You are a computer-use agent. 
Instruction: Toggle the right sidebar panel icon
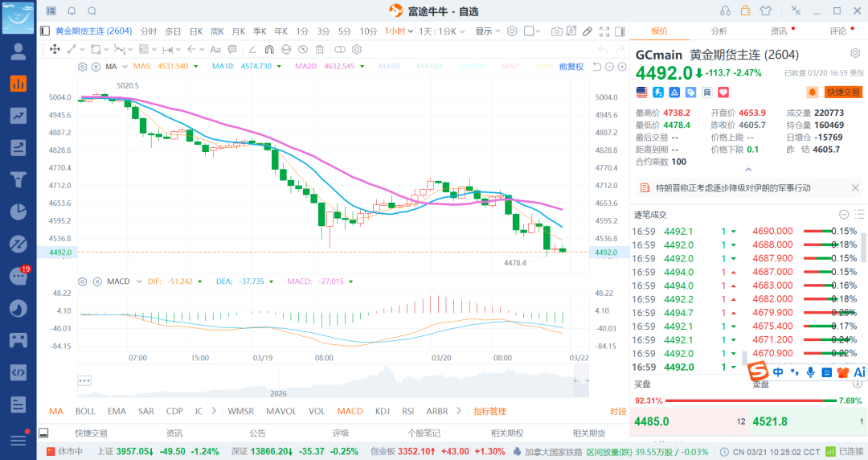click(620, 31)
